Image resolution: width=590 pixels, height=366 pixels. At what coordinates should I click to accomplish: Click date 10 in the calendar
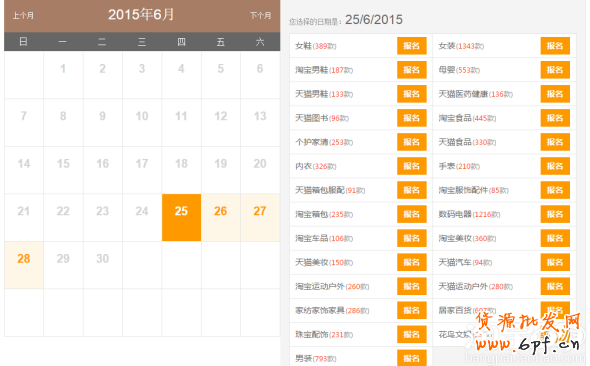(142, 123)
